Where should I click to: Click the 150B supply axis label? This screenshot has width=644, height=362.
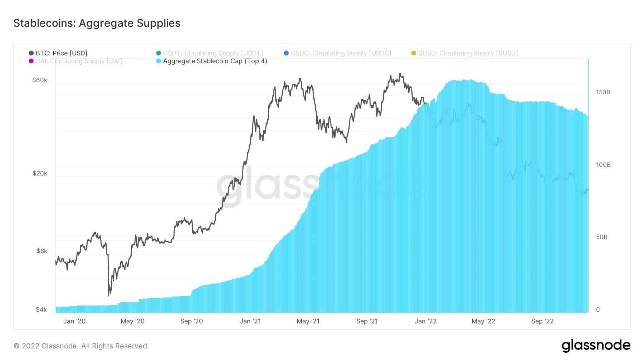(x=603, y=92)
